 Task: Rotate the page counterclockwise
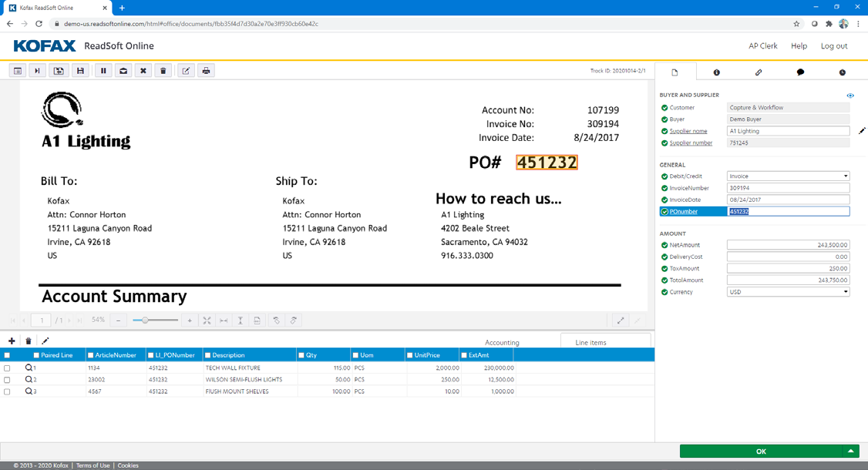(276, 321)
